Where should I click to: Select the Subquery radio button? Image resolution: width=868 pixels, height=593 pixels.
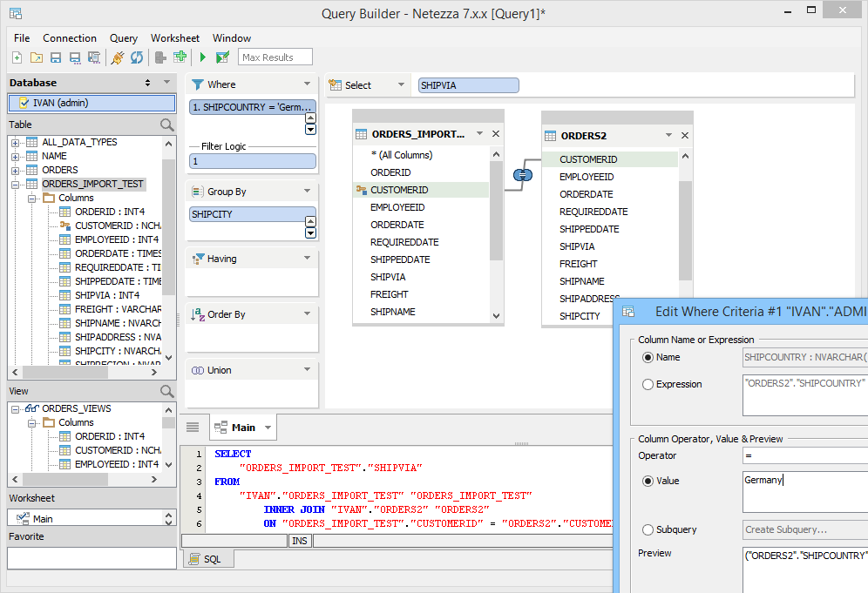[x=648, y=529]
